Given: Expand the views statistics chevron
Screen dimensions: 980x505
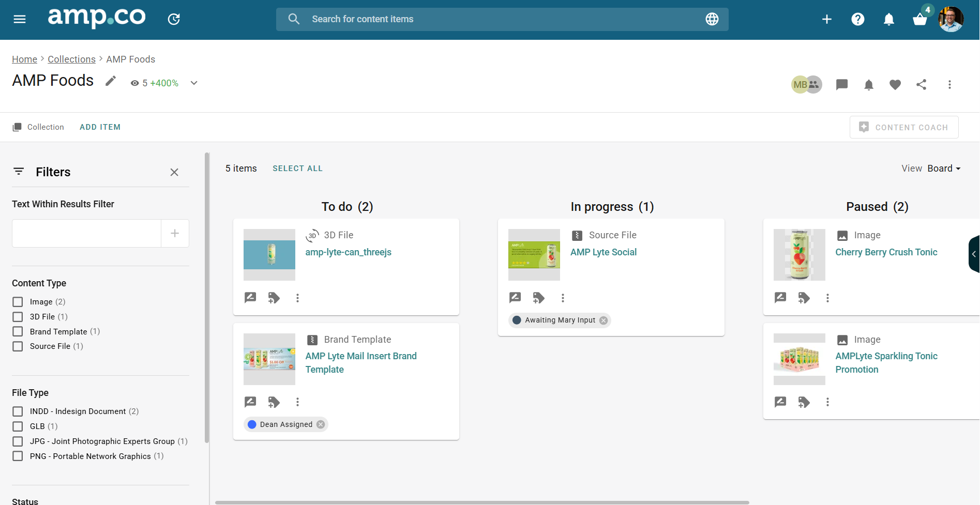Looking at the screenshot, I should tap(194, 83).
